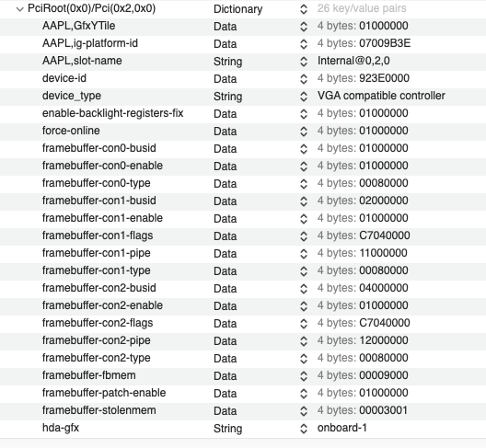Open type stepper for framebuffer-con1-pipe
This screenshot has height=448, width=486.
click(304, 254)
